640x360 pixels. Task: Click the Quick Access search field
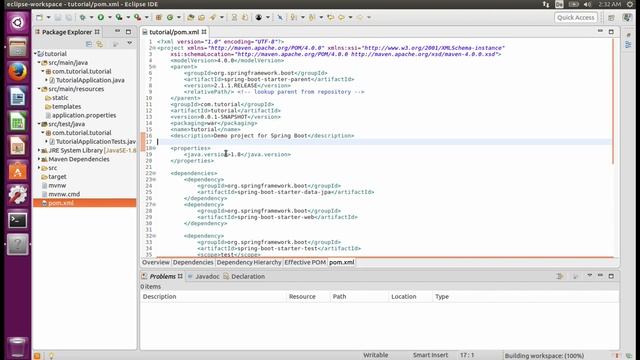pos(576,18)
